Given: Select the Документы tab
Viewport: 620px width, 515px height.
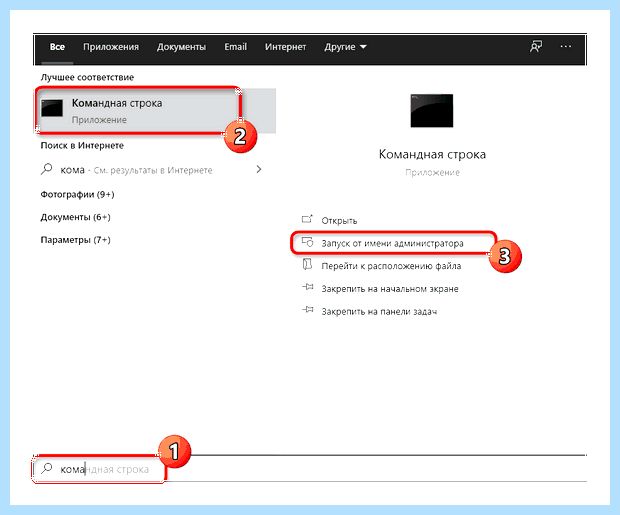Looking at the screenshot, I should 181,47.
